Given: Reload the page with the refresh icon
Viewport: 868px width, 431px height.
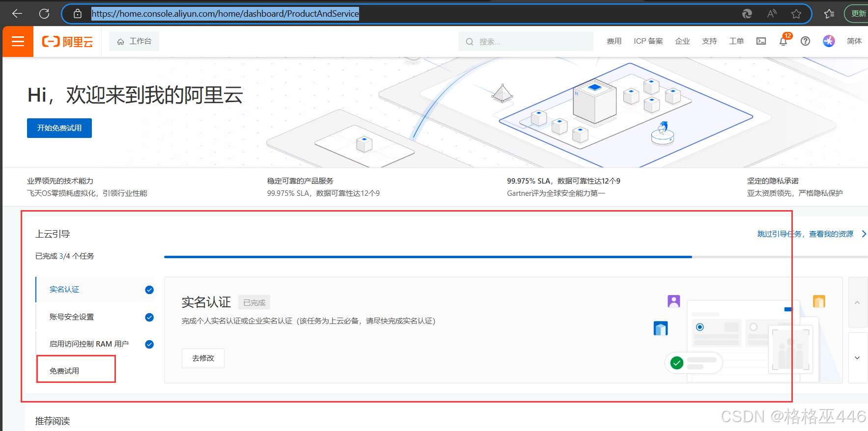Looking at the screenshot, I should (x=44, y=14).
